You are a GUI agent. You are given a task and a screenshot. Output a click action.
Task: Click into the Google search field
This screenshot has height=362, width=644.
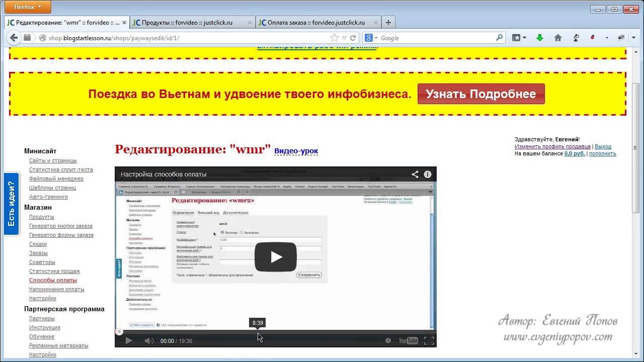(x=437, y=38)
